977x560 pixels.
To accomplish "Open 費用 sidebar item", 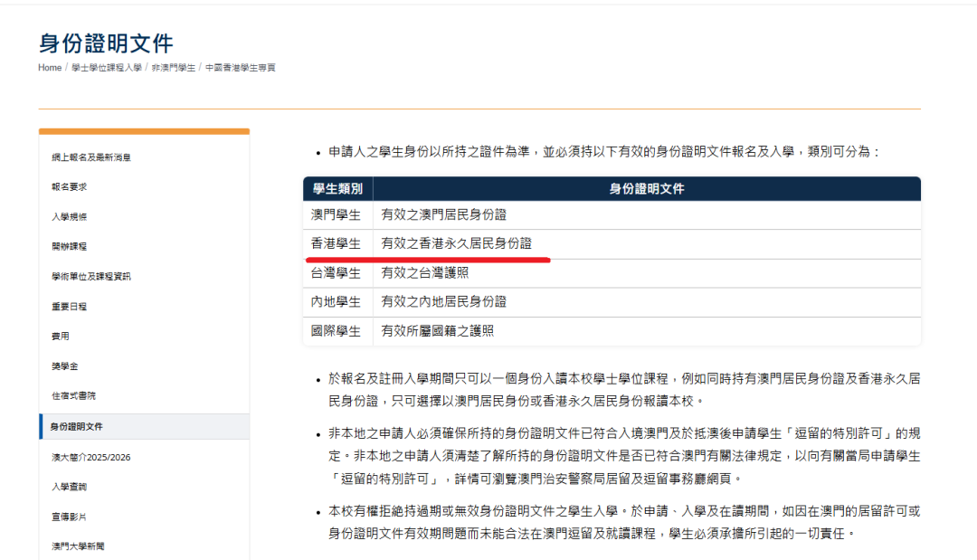I will coord(61,336).
